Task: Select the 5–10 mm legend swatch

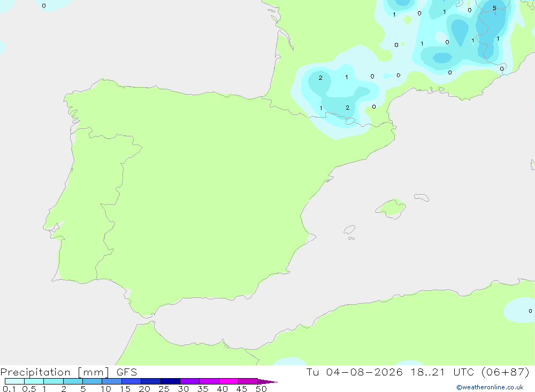Action: pos(92,381)
